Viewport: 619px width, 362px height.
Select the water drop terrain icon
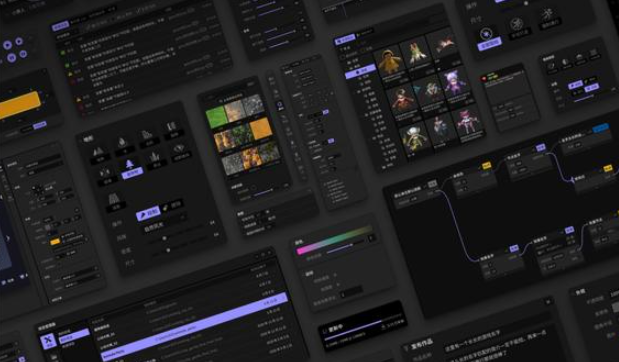[x=122, y=142]
